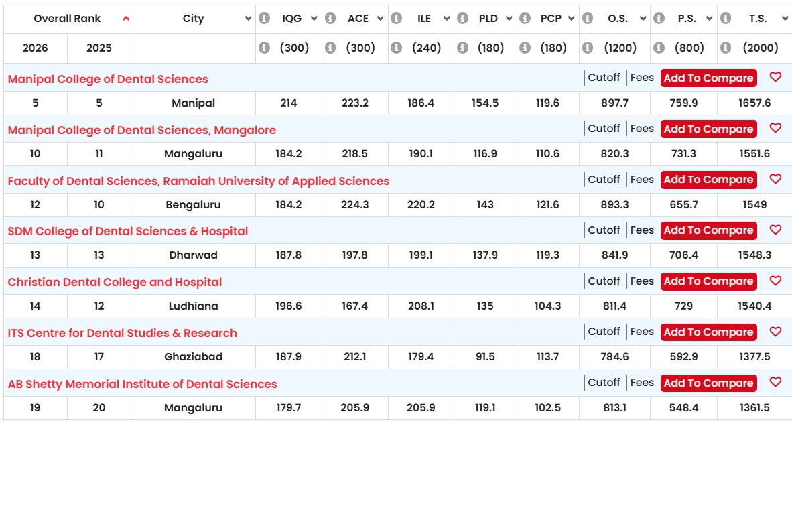
Task: Add Manipal College Mangalore to compare
Action: pyautogui.click(x=709, y=129)
